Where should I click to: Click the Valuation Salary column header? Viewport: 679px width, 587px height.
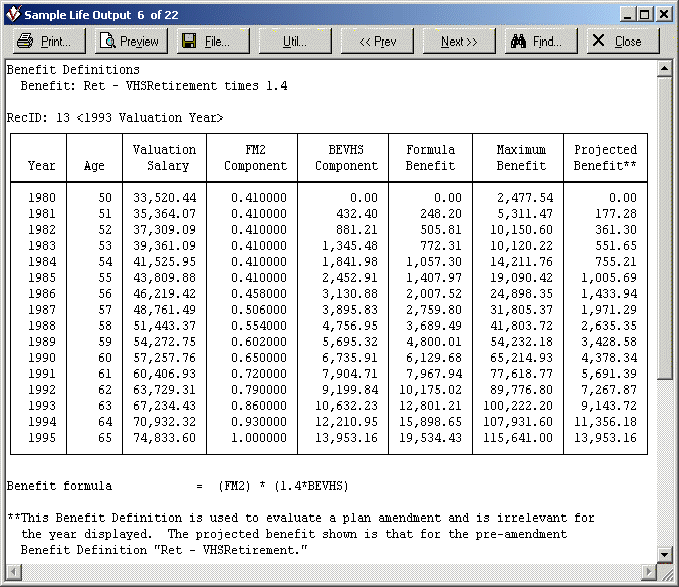164,158
